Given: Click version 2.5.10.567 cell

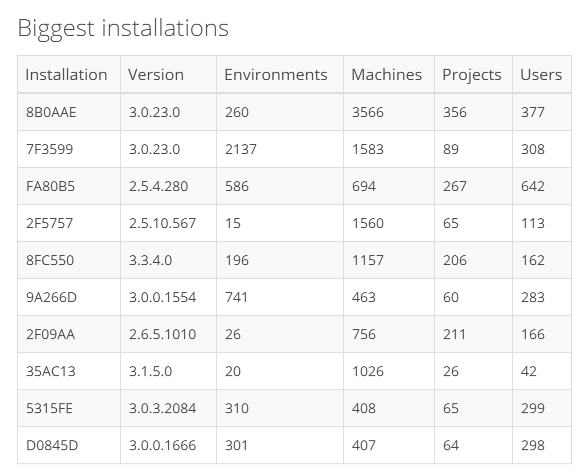Looking at the screenshot, I should coord(162,223).
